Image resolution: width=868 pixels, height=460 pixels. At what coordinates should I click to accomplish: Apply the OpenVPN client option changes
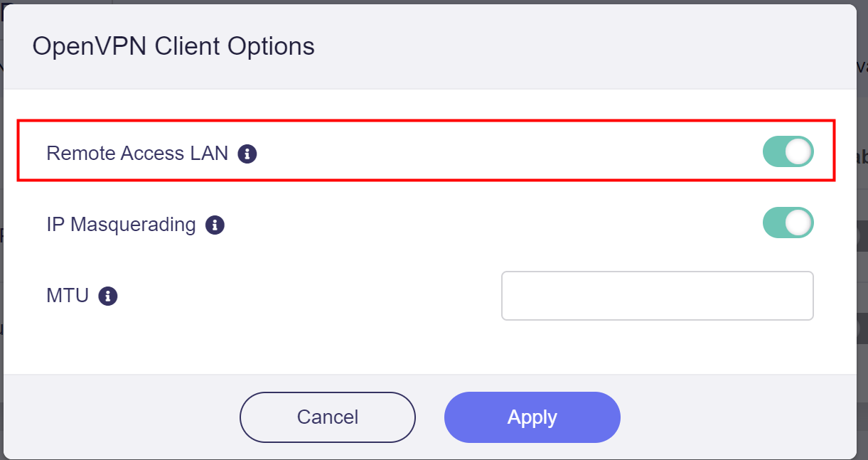pos(532,417)
